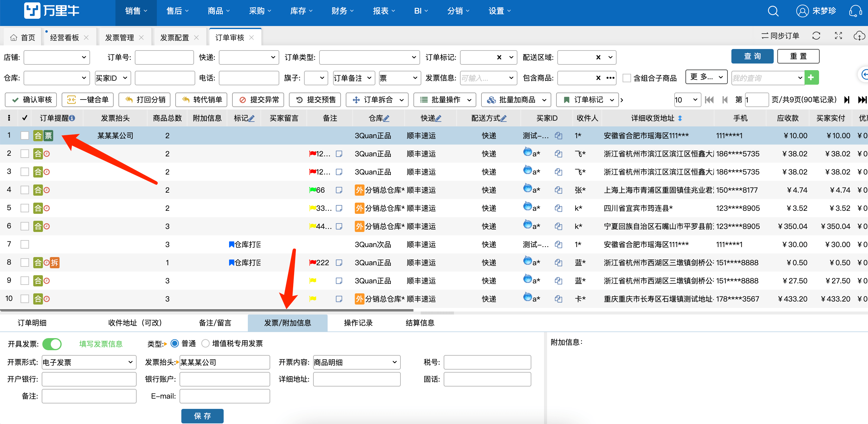Image resolution: width=868 pixels, height=424 pixels.
Task: Toggle fullscreen with the expand icon
Action: click(838, 36)
